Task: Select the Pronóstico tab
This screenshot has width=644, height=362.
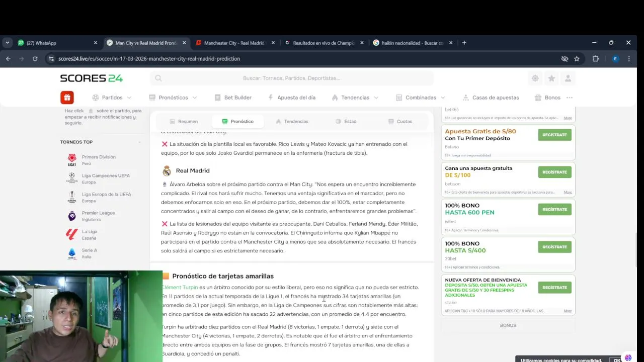Action: (237, 122)
